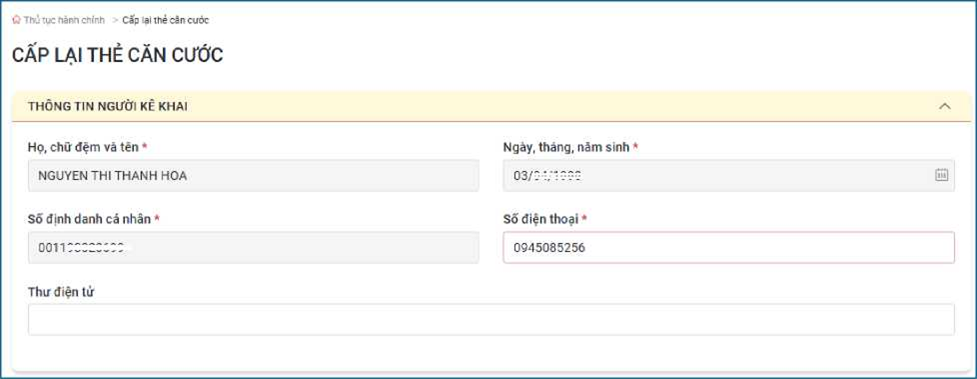The image size is (977, 379).
Task: Click the Thư điện tử label
Action: click(x=60, y=292)
